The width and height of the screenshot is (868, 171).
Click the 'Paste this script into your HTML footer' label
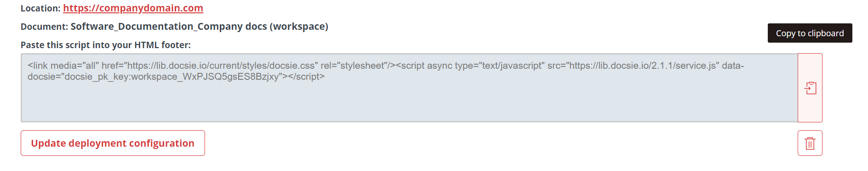click(106, 45)
